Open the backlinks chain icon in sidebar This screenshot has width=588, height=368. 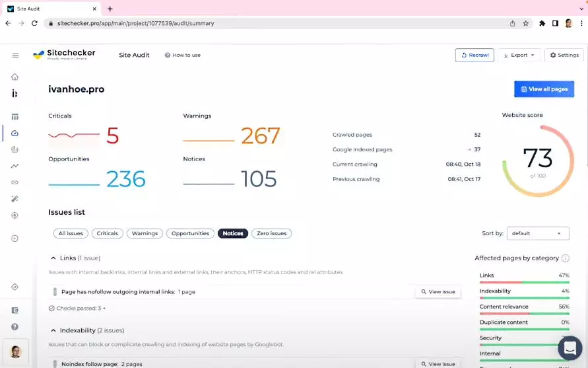click(x=15, y=182)
